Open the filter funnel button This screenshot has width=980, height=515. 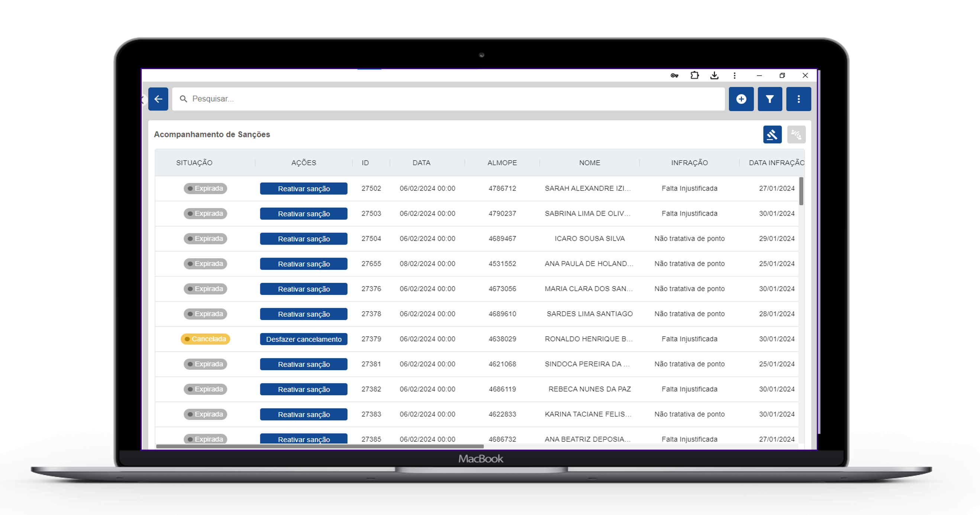pos(770,99)
